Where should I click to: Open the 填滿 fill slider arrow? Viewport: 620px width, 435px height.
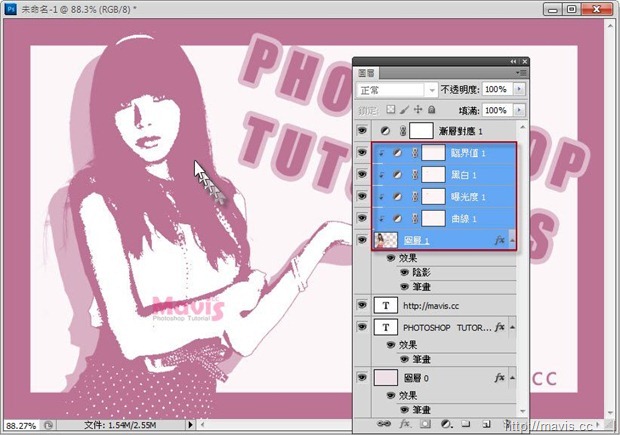pos(519,110)
